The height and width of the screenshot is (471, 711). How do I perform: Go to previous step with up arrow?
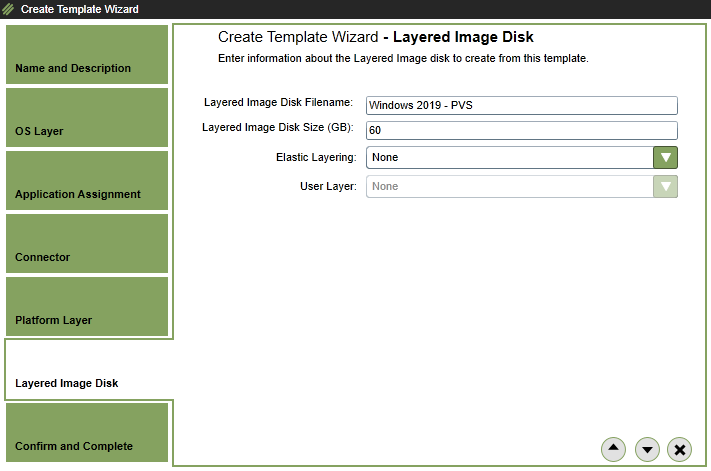613,450
